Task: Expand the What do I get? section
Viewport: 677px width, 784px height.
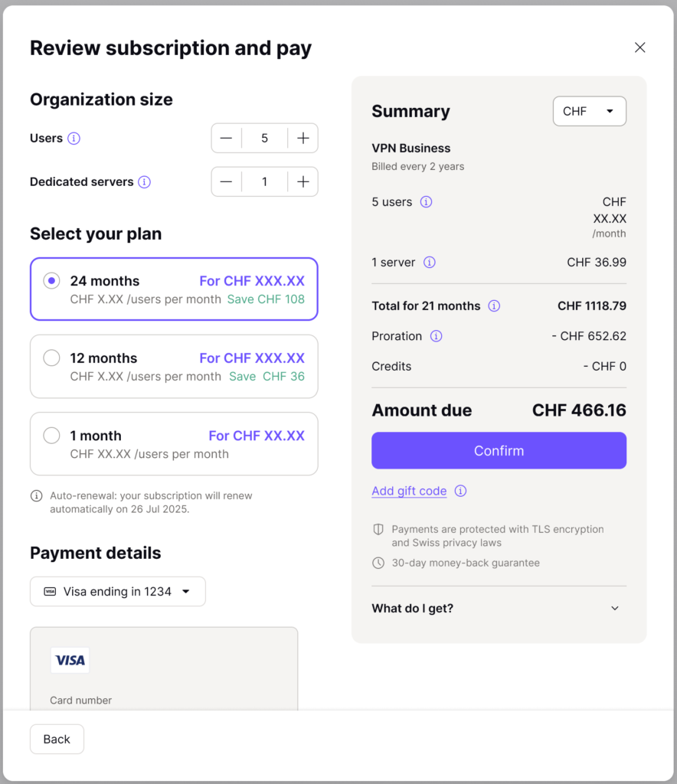Action: click(499, 609)
